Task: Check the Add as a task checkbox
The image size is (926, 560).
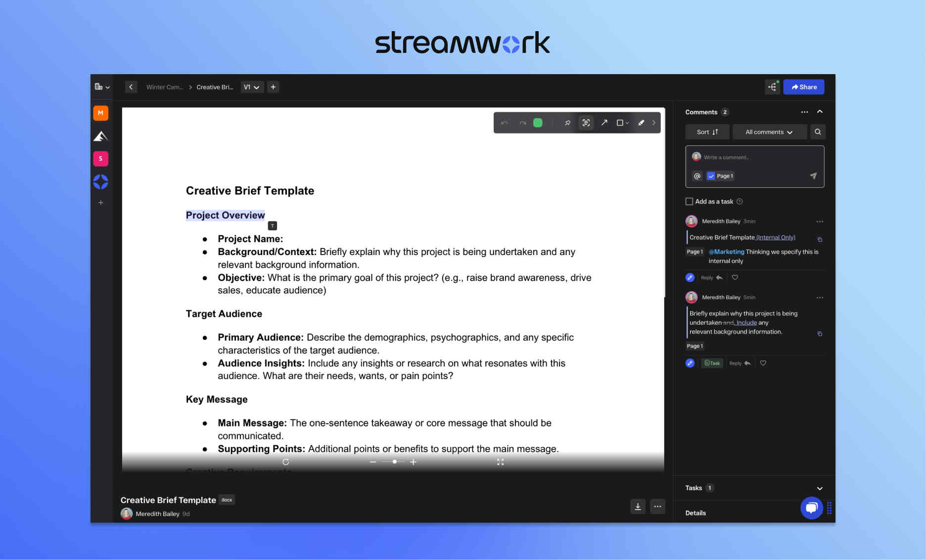Action: (689, 201)
